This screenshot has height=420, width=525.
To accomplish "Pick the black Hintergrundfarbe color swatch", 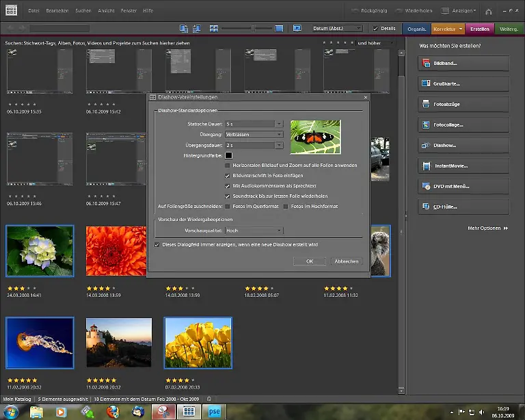I will coord(229,156).
